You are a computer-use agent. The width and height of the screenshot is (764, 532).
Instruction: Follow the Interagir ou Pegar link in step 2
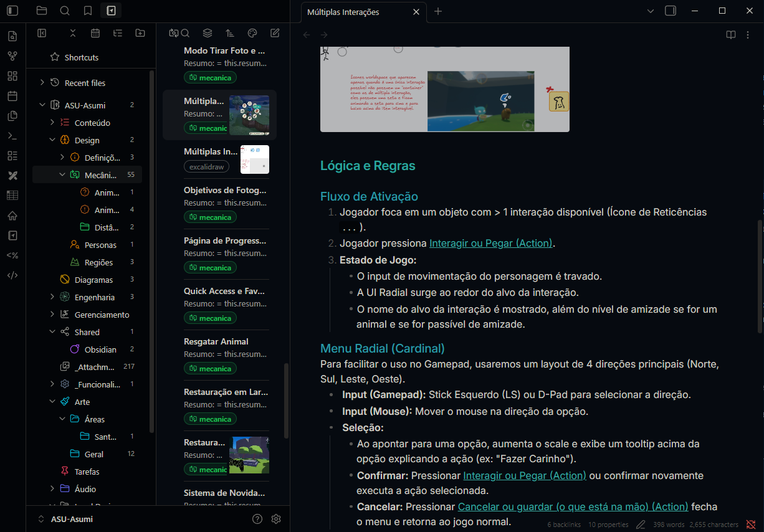(490, 243)
